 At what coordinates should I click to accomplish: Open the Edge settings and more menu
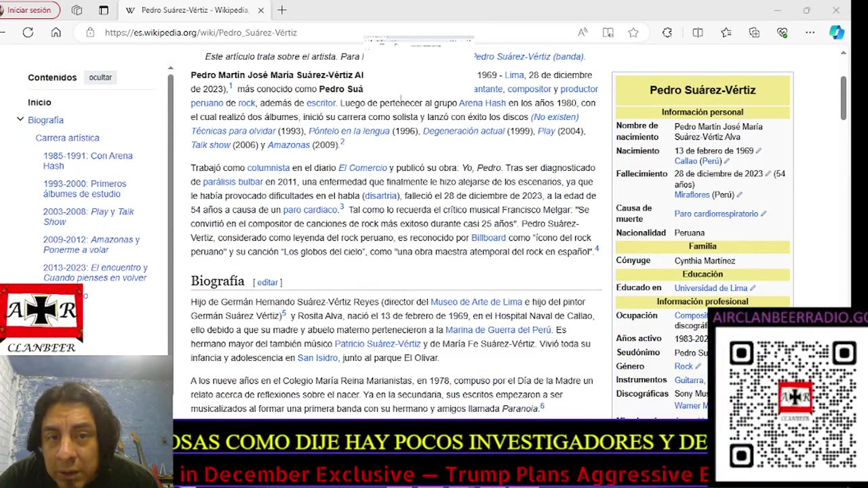pos(810,33)
